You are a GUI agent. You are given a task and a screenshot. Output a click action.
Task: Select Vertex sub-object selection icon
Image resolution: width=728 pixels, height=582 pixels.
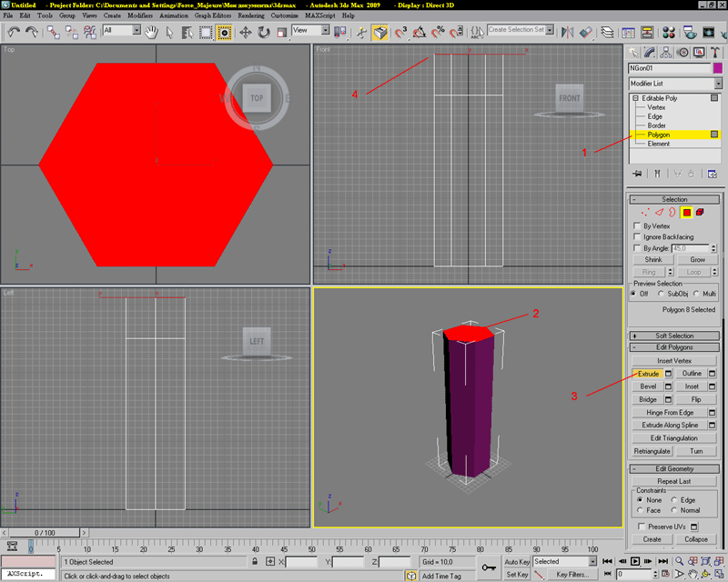coord(645,213)
